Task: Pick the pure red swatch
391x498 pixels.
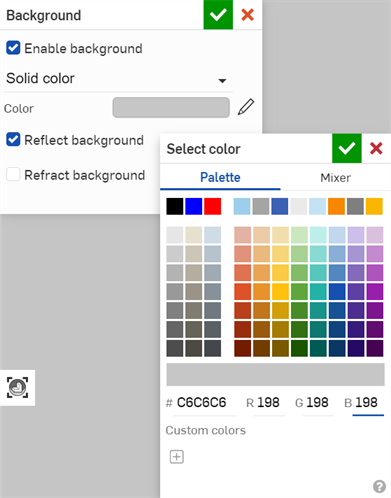Action: pyautogui.click(x=213, y=206)
